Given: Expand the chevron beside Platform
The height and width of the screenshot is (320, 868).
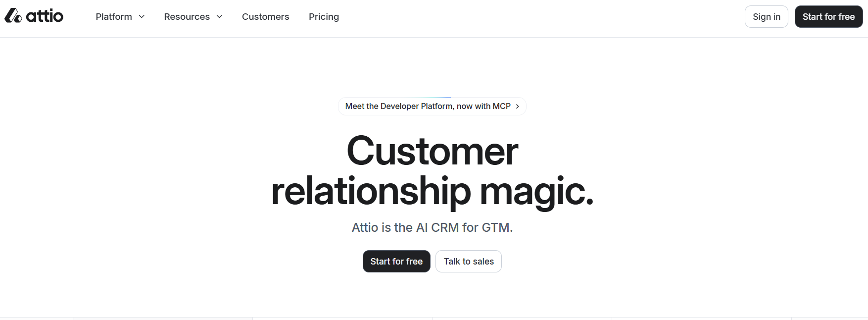Looking at the screenshot, I should [142, 17].
